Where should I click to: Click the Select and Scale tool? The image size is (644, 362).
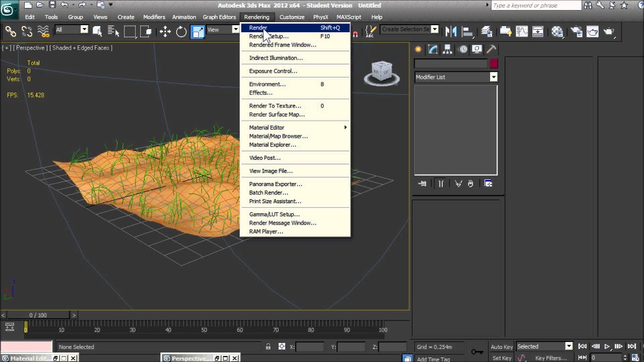[x=198, y=32]
